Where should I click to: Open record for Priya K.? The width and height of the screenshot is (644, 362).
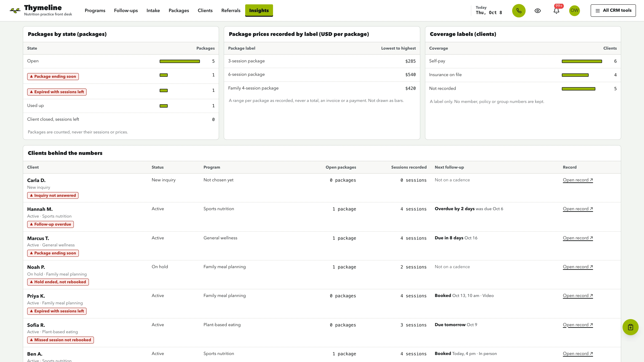pos(578,295)
